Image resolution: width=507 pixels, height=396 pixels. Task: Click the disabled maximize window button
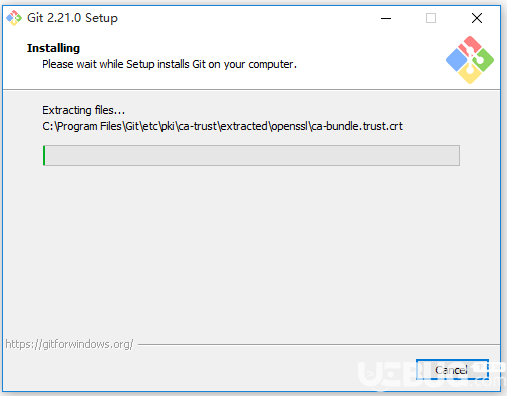click(431, 18)
